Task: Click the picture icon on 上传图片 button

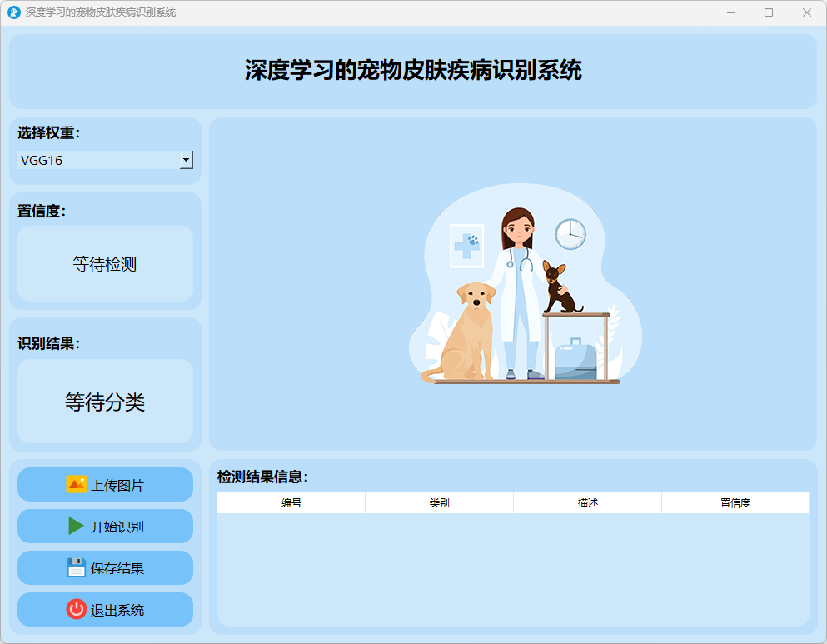Action: [77, 484]
